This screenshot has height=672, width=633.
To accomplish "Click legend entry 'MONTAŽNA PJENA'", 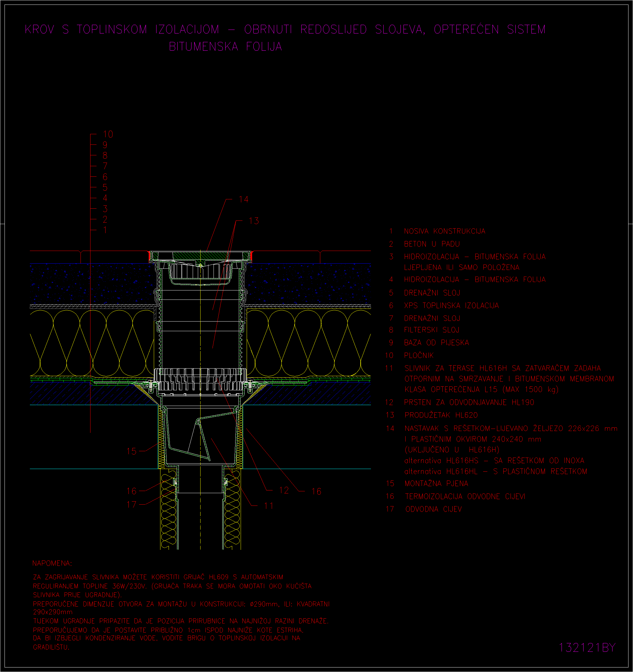I will click(436, 484).
